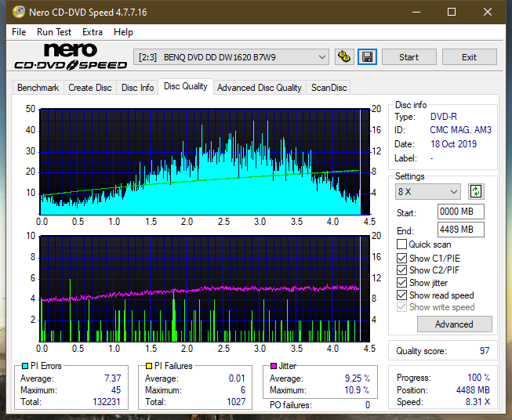
Task: Click the Exit button
Action: coord(469,57)
